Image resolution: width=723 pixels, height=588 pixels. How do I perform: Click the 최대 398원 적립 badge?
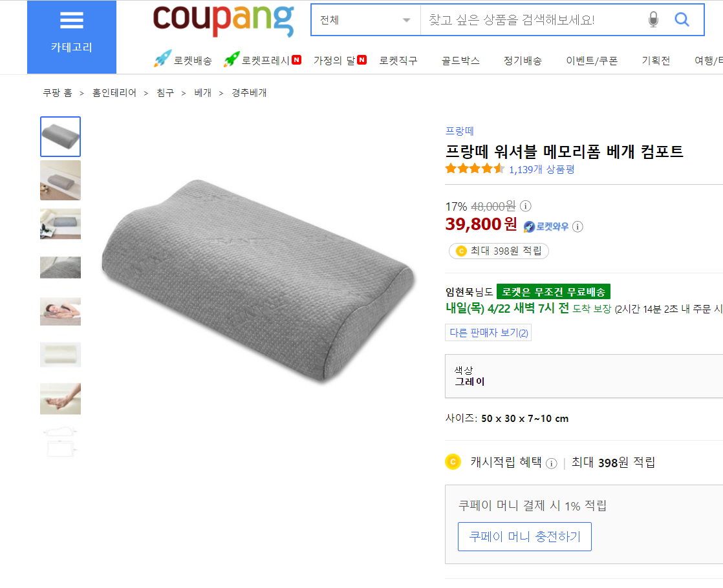click(x=499, y=251)
